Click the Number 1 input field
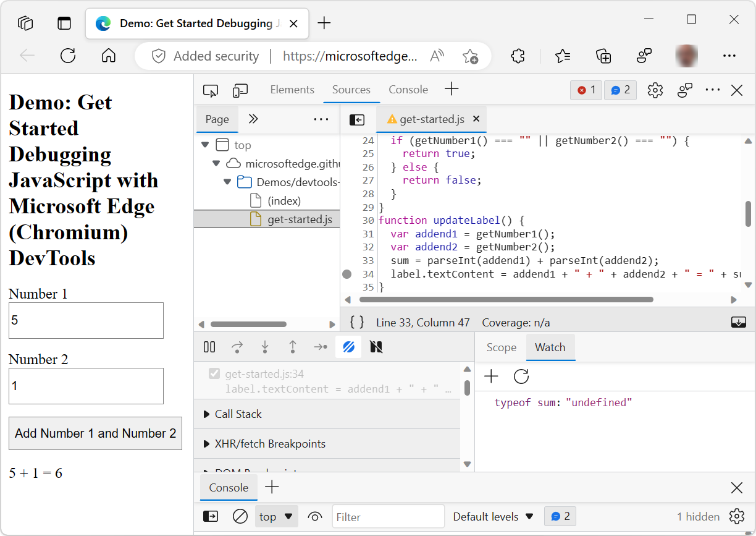Image resolution: width=756 pixels, height=536 pixels. pos(86,320)
